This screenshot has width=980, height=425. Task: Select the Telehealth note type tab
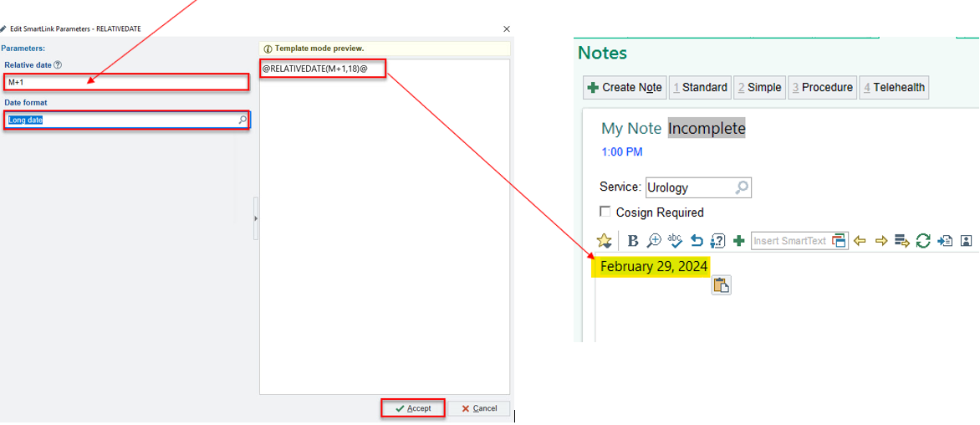pyautogui.click(x=894, y=88)
